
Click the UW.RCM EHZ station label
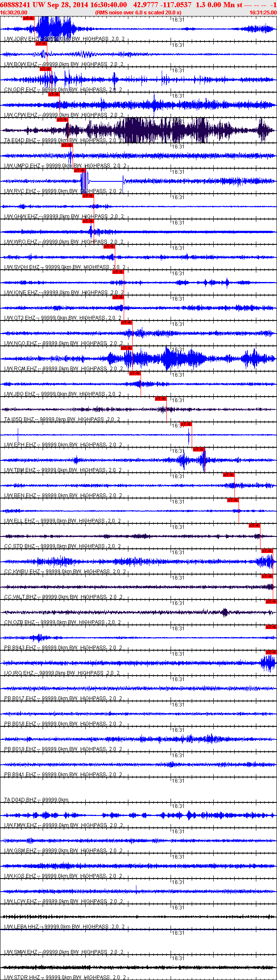(20, 369)
